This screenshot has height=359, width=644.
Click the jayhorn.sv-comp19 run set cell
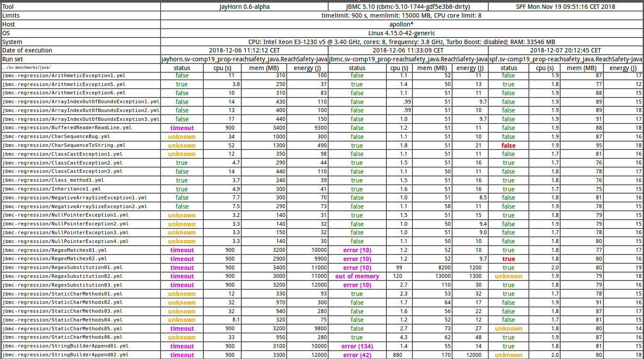tap(244, 59)
